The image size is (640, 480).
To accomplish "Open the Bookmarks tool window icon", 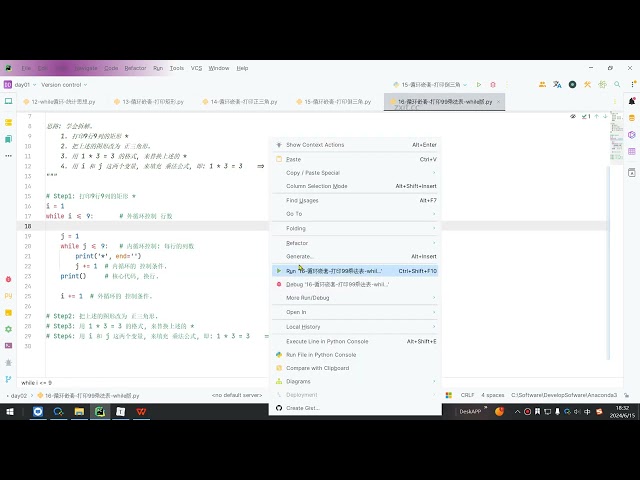I will [8, 139].
